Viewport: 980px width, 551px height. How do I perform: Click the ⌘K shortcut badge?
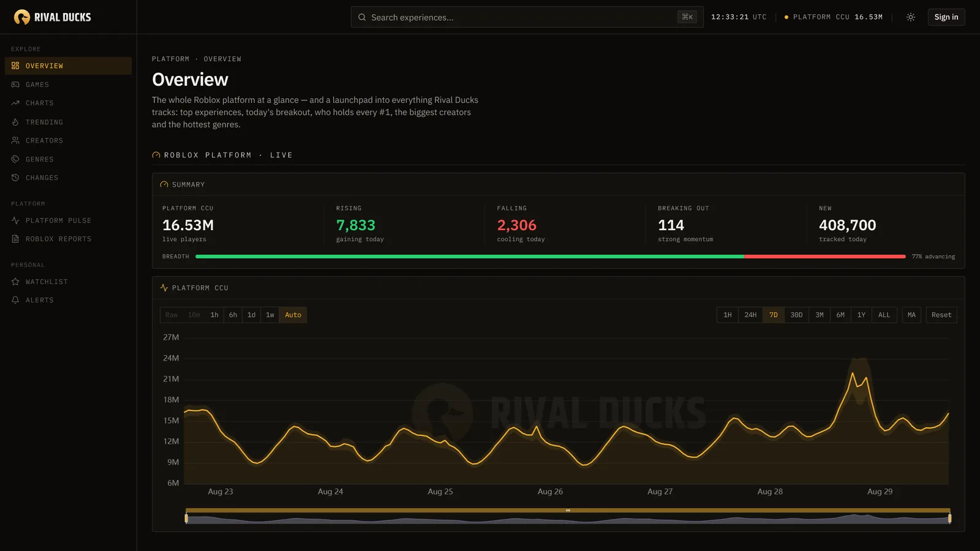(687, 17)
